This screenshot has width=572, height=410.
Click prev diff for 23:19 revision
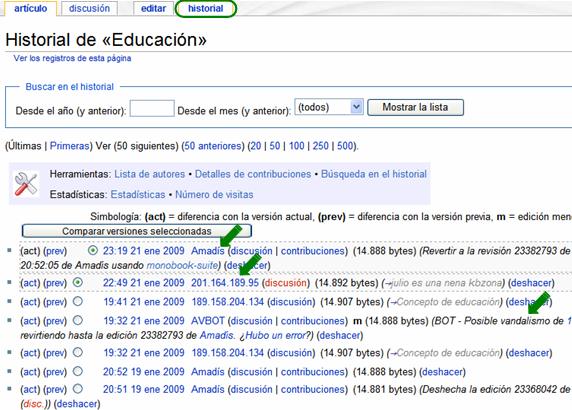point(55,251)
